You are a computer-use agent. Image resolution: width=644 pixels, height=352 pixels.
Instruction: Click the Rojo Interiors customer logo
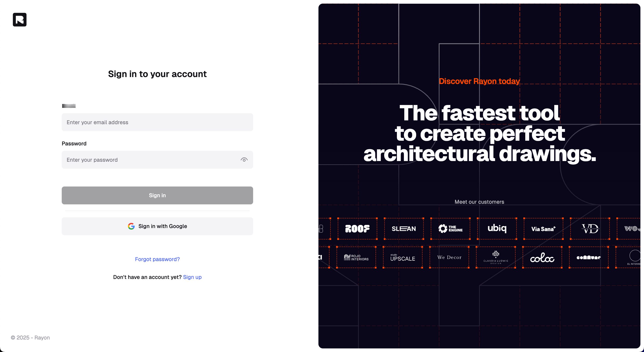coord(356,258)
